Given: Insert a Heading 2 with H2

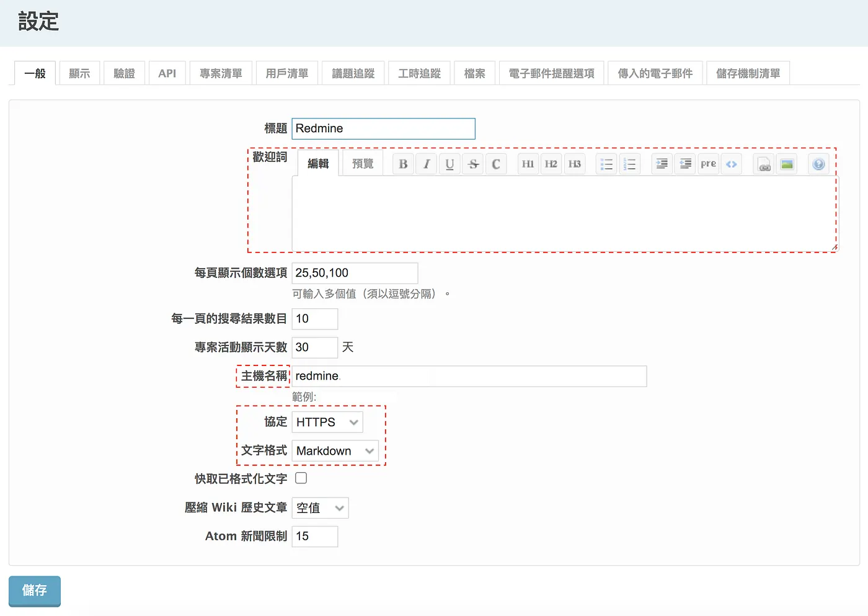Looking at the screenshot, I should pos(551,164).
